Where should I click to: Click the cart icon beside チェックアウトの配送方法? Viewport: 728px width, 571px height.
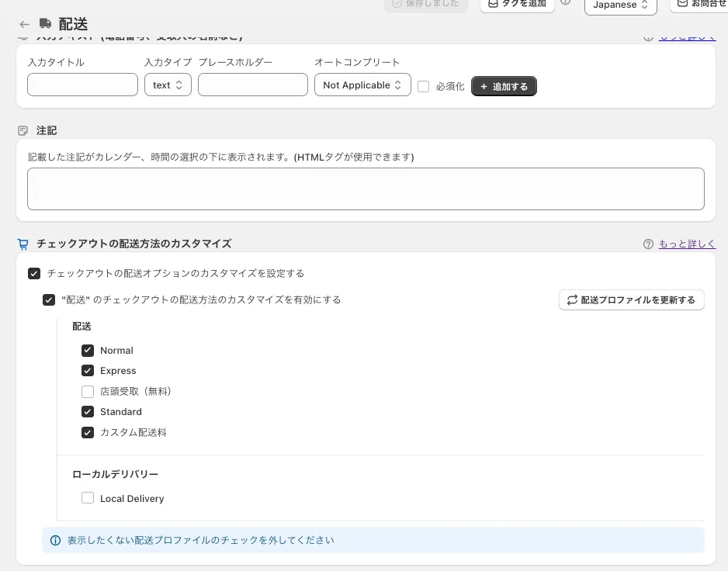[x=23, y=244]
